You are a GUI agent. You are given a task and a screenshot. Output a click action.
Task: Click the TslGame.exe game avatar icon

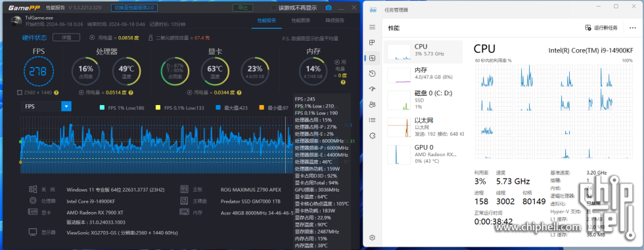[x=16, y=20]
